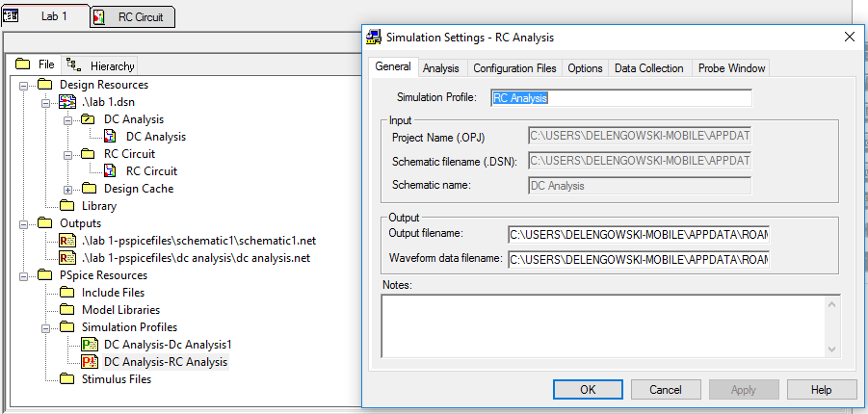This screenshot has width=868, height=414.
Task: Expand the Design Cache folder node
Action: tap(67, 190)
